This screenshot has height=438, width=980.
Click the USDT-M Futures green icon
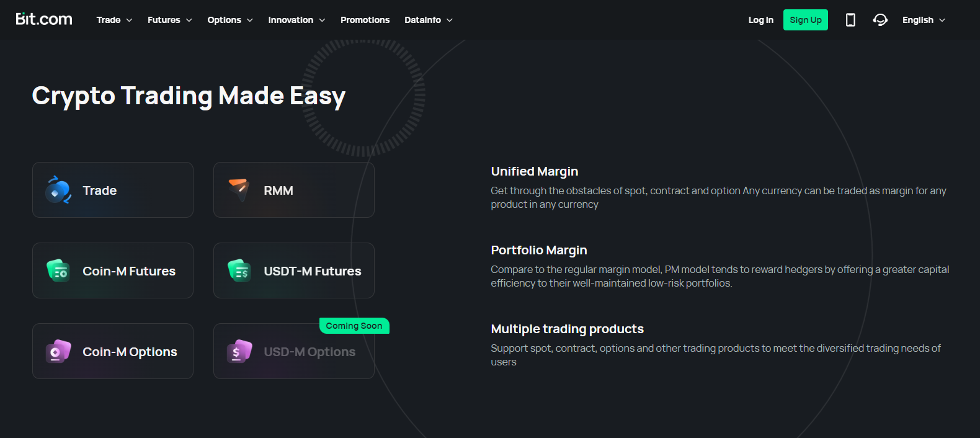click(239, 270)
